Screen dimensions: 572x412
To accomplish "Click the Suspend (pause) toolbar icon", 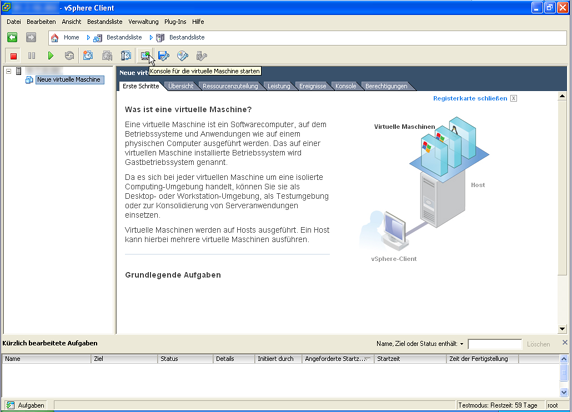I will 32,56.
